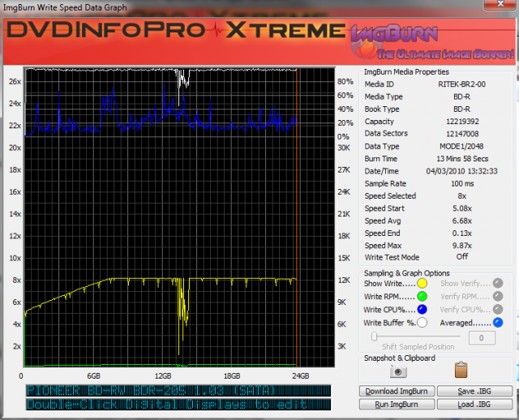
Task: Click the Shift Sampled Position slider handle
Action: (375, 336)
